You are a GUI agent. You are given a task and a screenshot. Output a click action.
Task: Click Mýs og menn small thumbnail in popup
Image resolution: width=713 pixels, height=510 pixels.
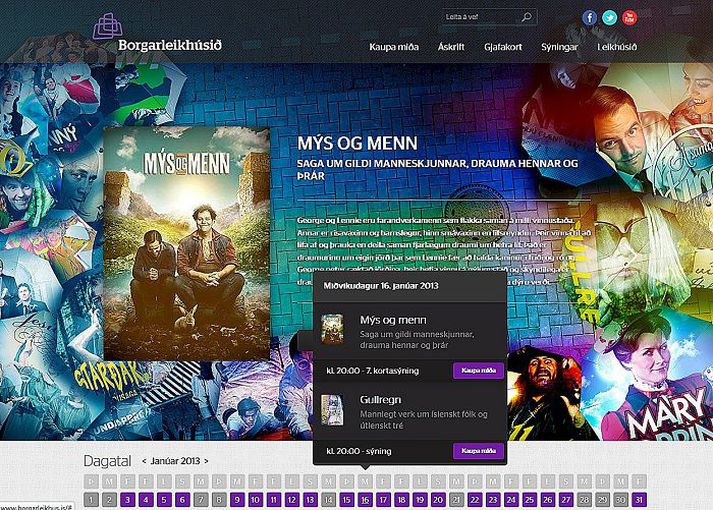[x=332, y=329]
